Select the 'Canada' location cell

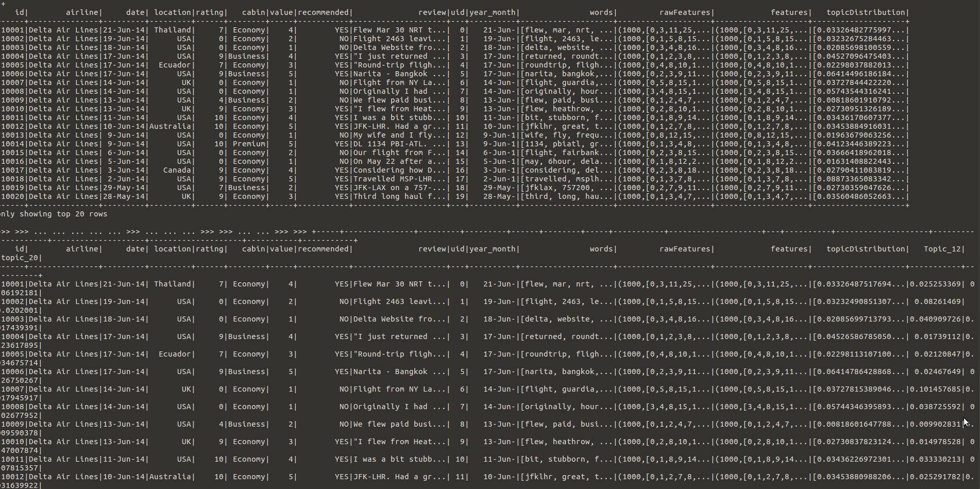177,170
